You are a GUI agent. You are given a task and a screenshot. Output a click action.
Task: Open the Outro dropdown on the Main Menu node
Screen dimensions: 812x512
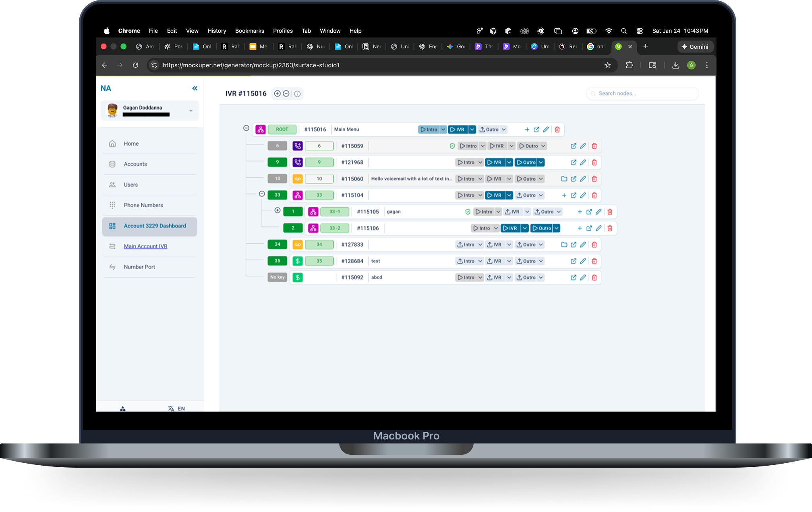pyautogui.click(x=504, y=129)
